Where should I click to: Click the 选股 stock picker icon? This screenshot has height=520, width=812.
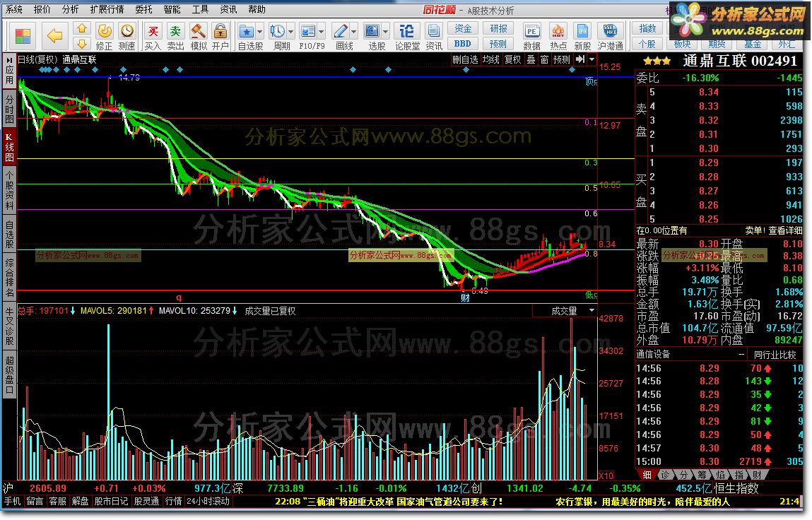tap(372, 32)
